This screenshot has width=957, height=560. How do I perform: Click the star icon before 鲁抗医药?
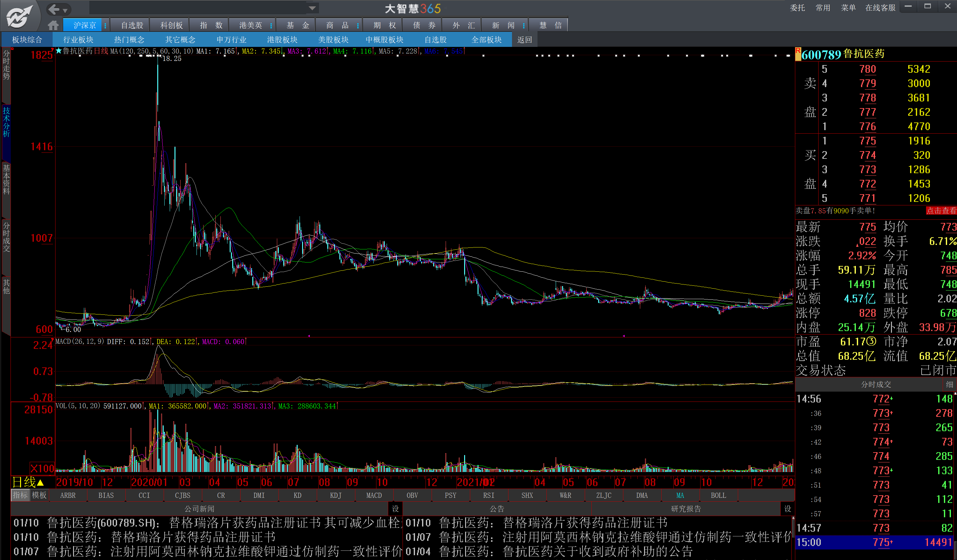pyautogui.click(x=59, y=50)
